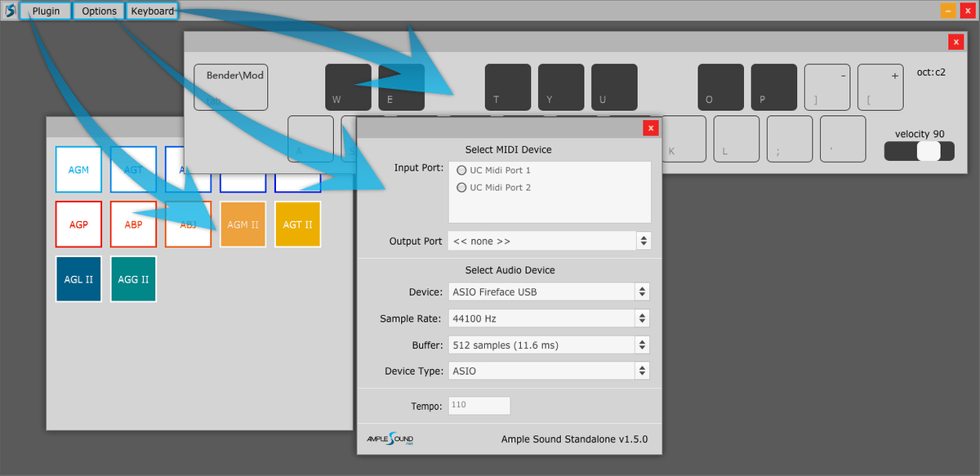Open the Options menu
Viewport: 980px width, 476px height.
(x=97, y=11)
